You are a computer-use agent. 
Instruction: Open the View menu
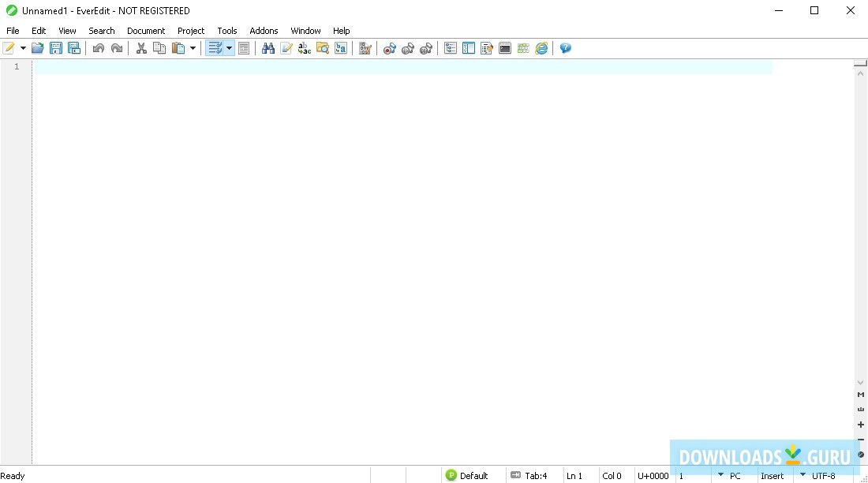68,31
